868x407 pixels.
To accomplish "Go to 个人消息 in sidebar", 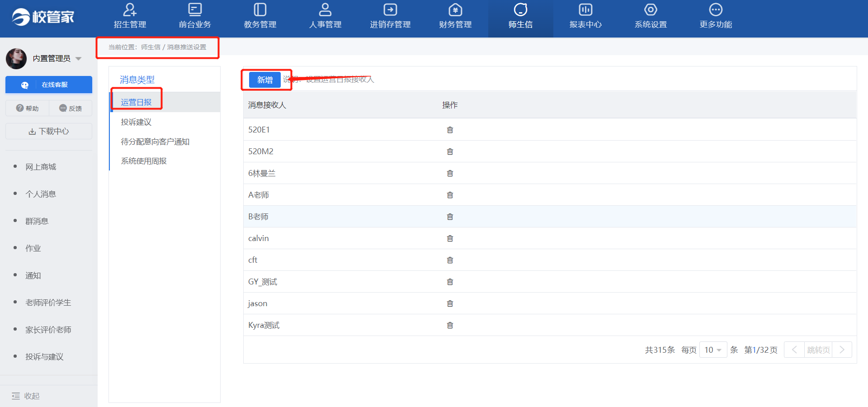I will pos(41,194).
